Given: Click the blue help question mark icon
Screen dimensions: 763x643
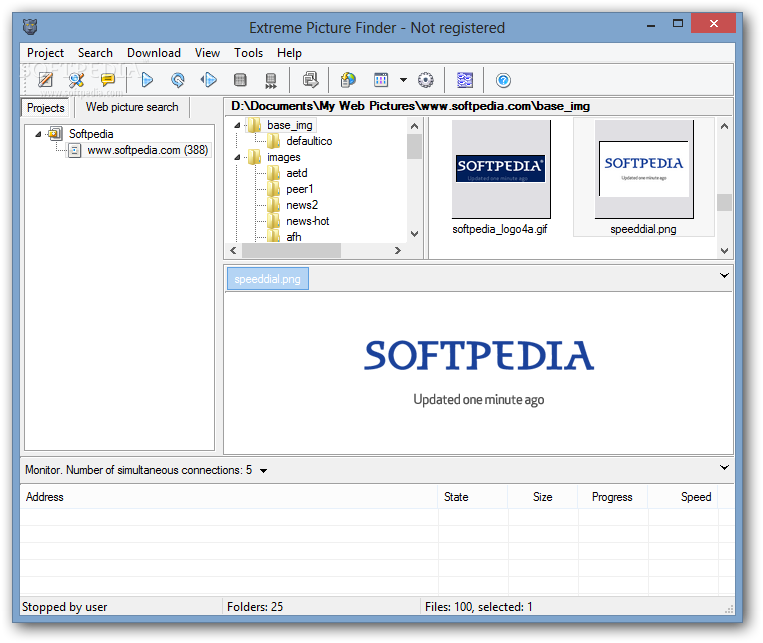Looking at the screenshot, I should pyautogui.click(x=503, y=80).
